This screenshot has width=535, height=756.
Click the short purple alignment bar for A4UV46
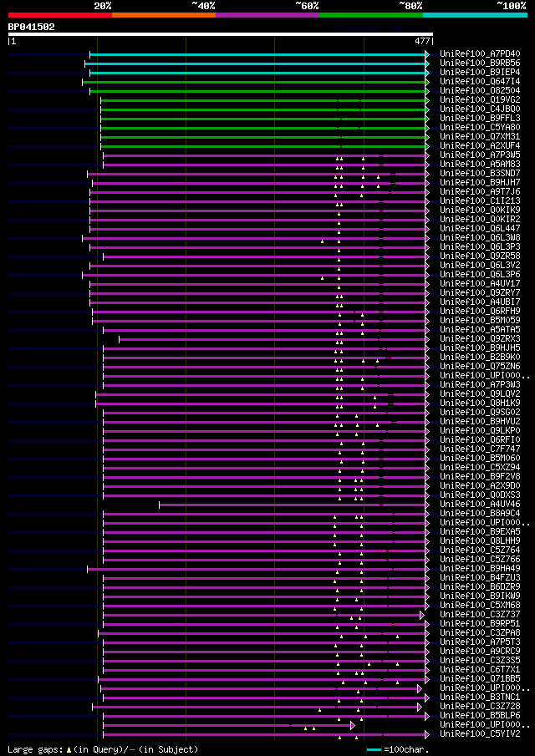[x=293, y=505]
